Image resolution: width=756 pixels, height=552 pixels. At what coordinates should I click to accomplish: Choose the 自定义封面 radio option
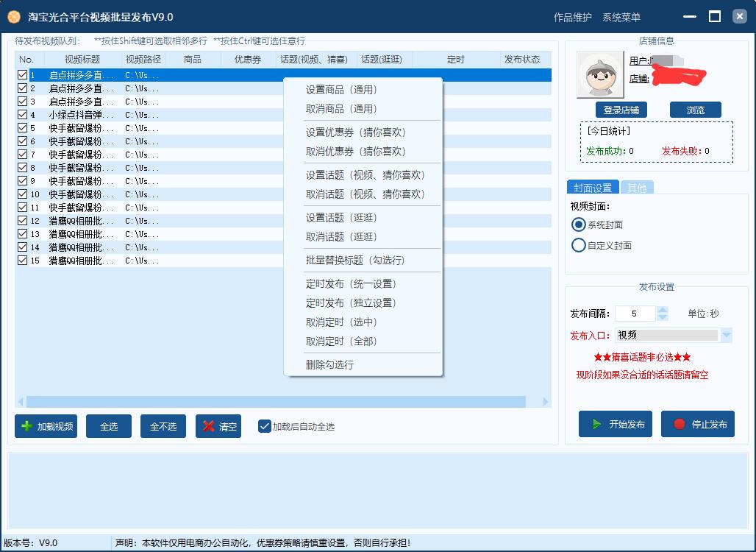point(578,245)
